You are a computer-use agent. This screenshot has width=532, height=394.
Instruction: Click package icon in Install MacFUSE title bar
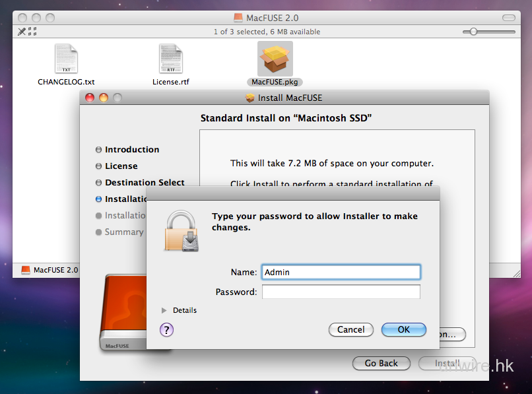249,98
